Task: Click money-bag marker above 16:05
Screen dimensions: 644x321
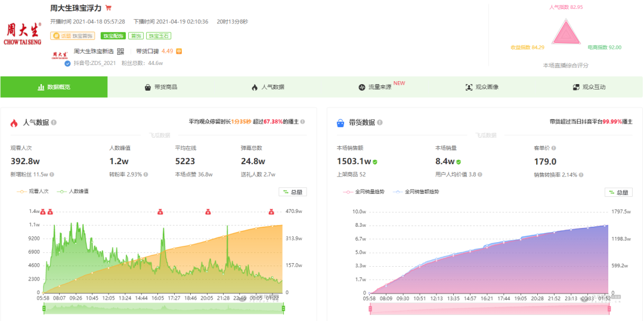Action: 160,212
